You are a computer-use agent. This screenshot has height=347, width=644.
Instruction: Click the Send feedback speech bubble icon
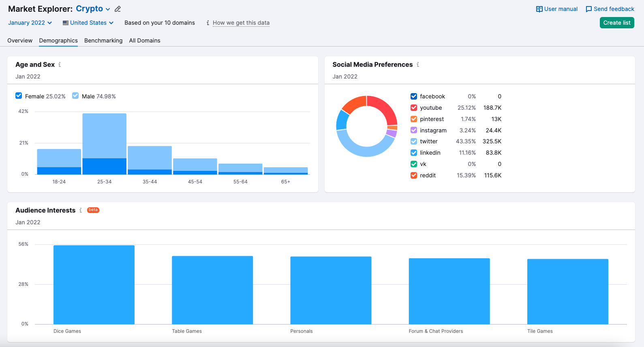588,9
